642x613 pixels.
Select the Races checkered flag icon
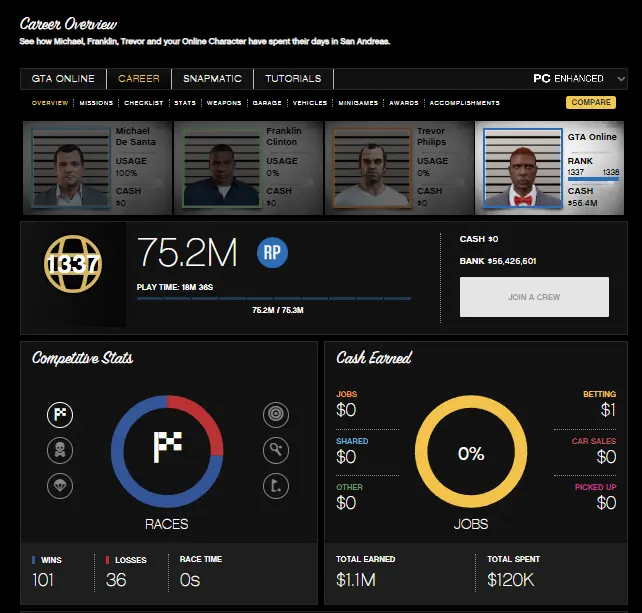click(x=60, y=414)
